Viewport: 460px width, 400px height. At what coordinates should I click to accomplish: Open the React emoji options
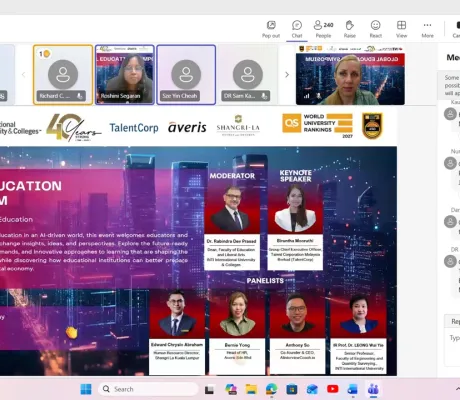coord(375,29)
